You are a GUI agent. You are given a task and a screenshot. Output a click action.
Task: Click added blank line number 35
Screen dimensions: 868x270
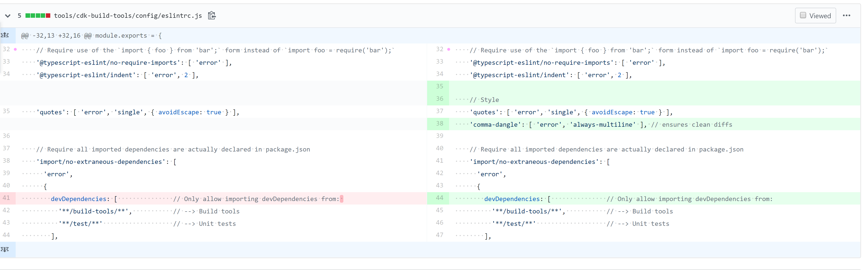(x=439, y=86)
